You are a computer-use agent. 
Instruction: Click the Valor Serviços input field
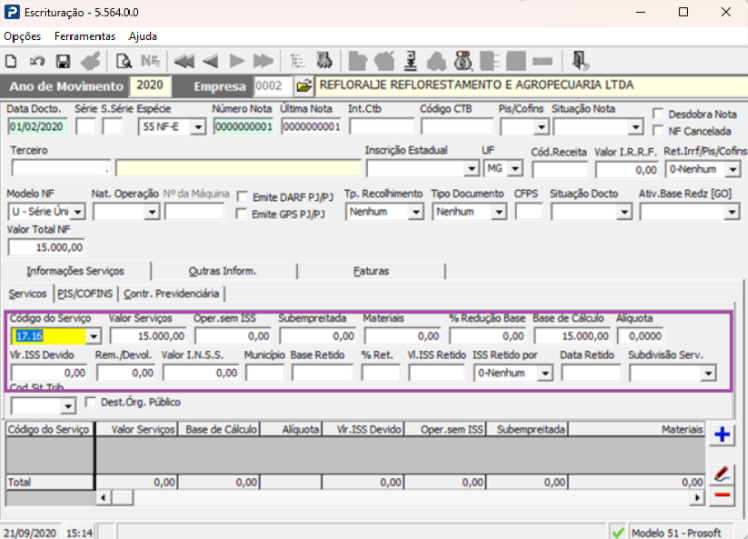(x=147, y=336)
